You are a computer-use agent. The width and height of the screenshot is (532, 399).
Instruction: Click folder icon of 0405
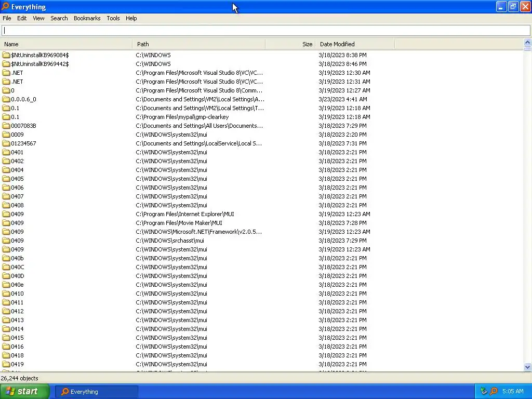(6, 179)
